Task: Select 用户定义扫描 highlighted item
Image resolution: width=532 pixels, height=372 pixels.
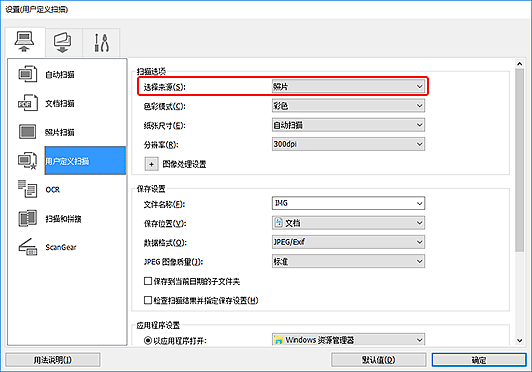Action: click(85, 161)
